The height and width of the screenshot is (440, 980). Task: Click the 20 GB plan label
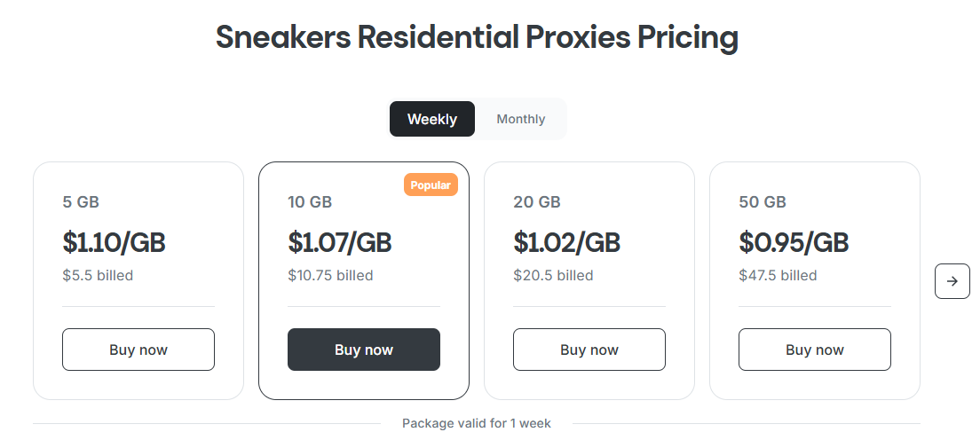point(537,202)
